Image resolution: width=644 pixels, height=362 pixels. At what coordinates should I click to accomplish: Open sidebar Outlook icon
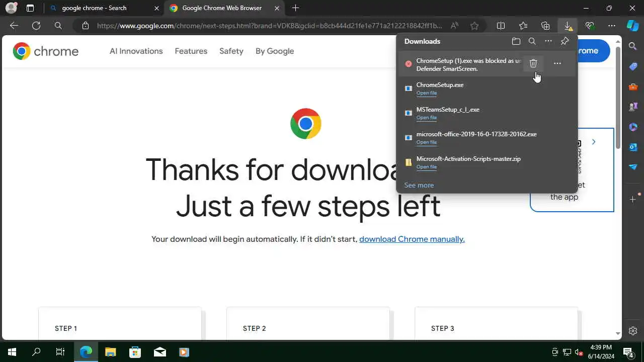[633, 147]
